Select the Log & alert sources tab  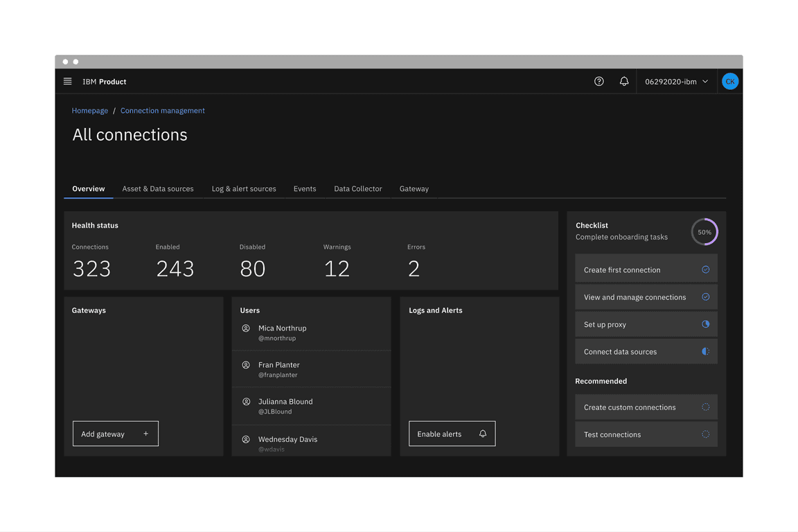click(x=244, y=188)
